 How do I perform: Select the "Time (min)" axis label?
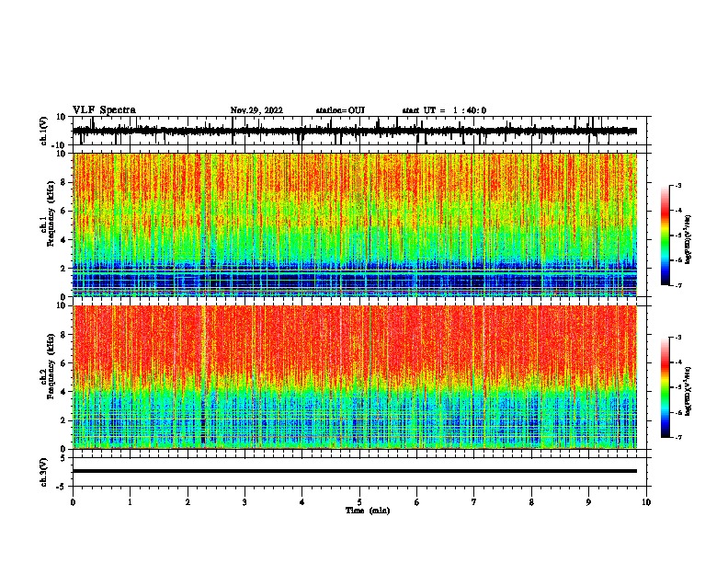click(x=368, y=511)
